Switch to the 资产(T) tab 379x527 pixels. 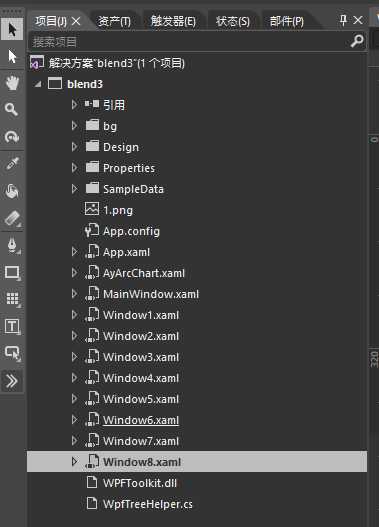tap(114, 22)
